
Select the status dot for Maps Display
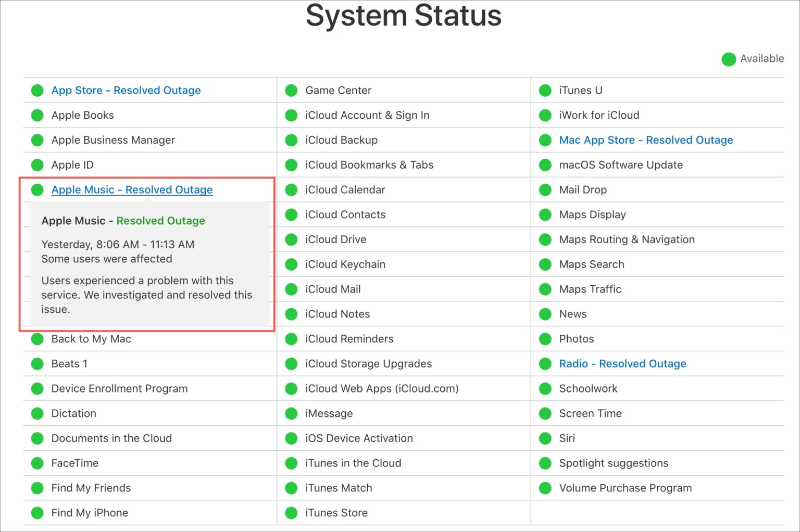(545, 214)
